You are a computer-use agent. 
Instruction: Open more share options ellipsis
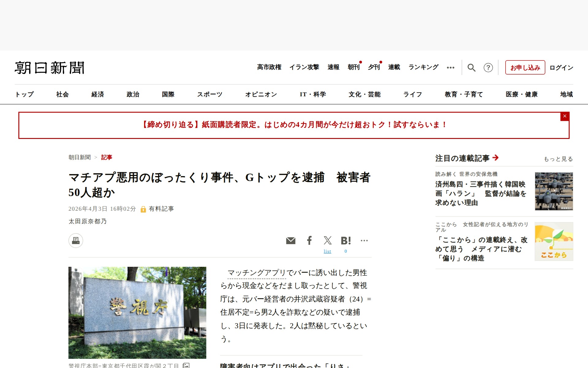pyautogui.click(x=364, y=241)
